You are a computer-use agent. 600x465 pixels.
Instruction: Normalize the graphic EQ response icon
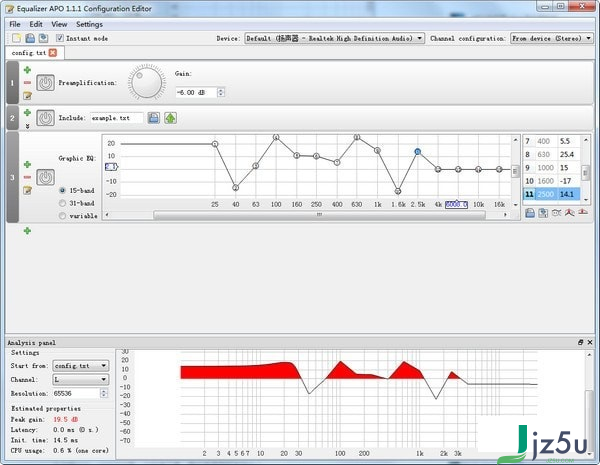570,213
